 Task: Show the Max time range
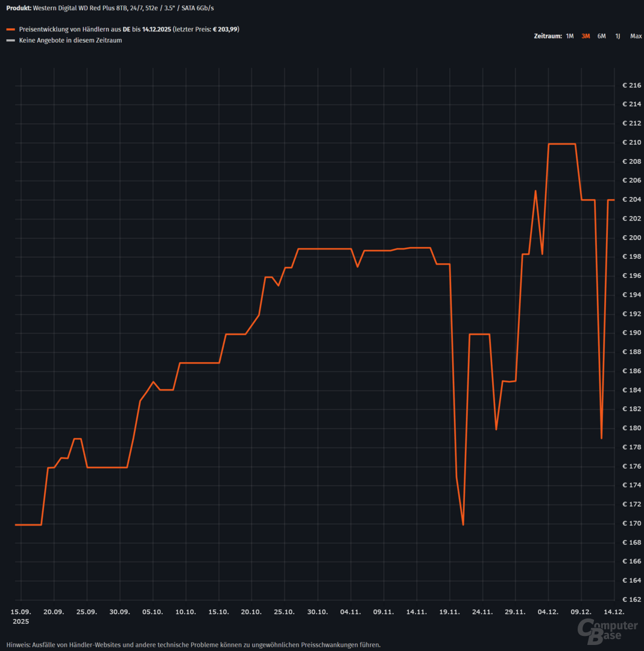click(x=636, y=36)
